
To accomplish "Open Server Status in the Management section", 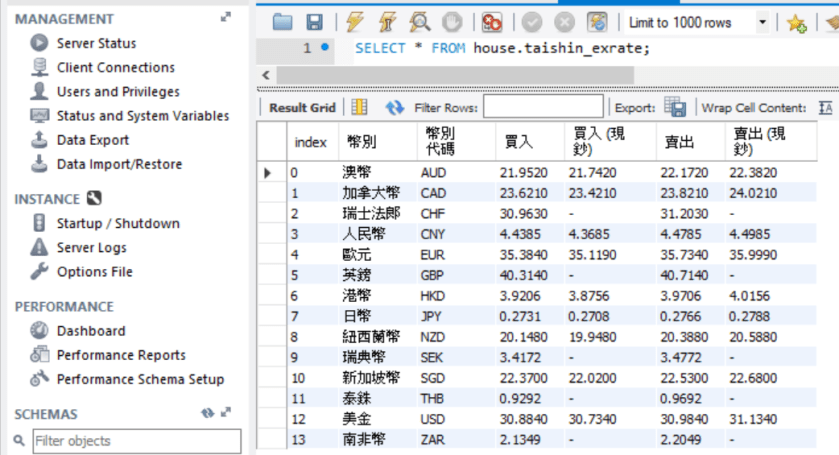I will coord(96,43).
